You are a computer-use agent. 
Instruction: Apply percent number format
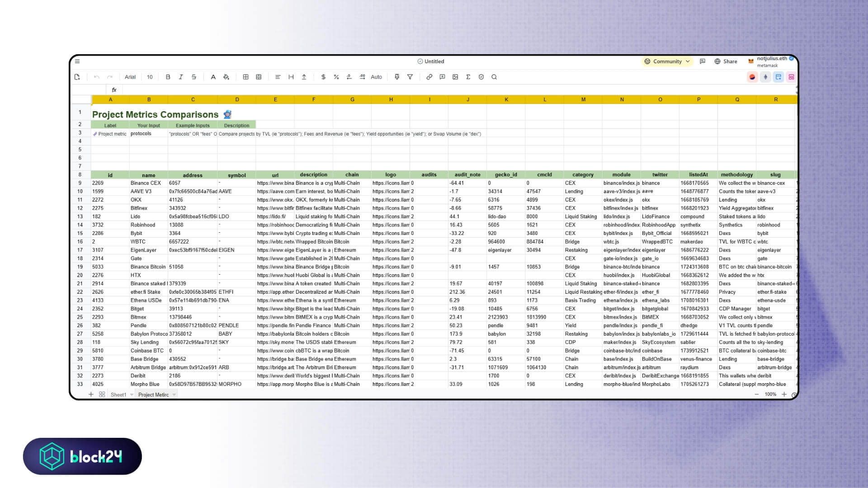(336, 77)
